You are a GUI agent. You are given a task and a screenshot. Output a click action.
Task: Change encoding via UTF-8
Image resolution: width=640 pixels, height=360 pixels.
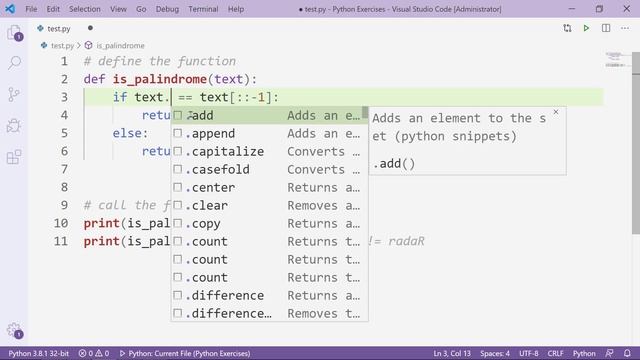coord(529,353)
